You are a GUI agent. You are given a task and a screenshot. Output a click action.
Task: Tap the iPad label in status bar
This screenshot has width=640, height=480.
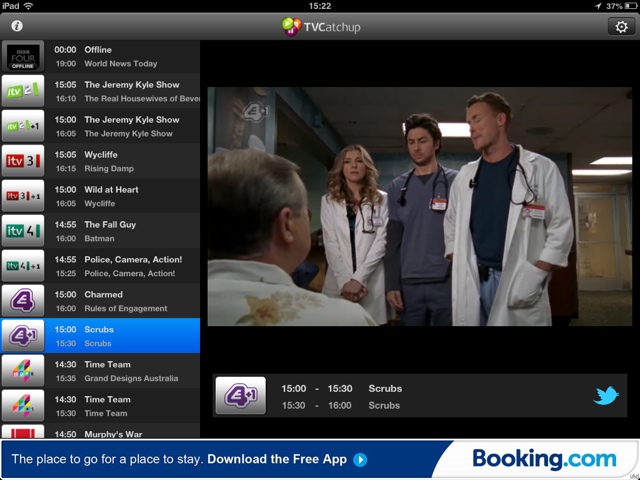pos(11,6)
